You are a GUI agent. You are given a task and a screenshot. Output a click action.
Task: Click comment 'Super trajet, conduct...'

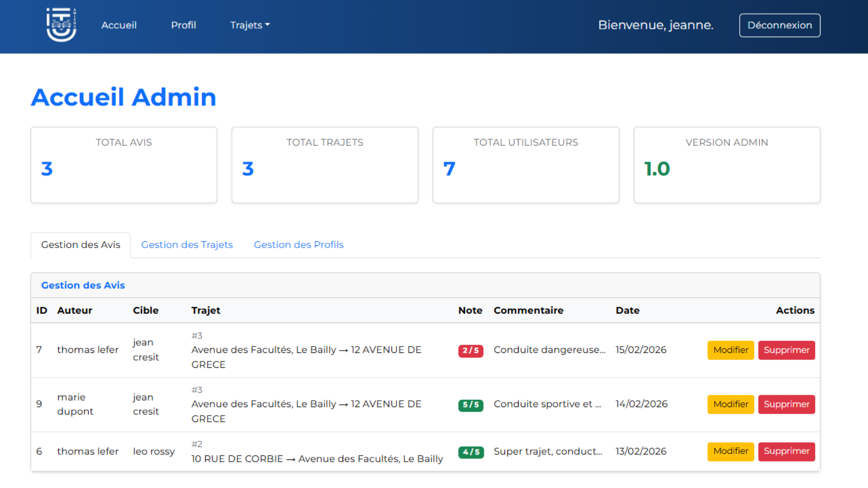548,451
